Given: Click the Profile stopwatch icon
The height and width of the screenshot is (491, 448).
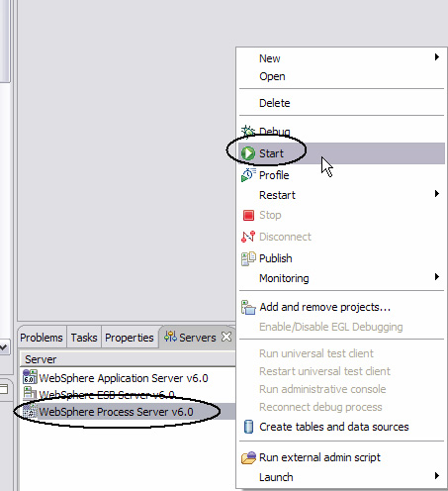Looking at the screenshot, I should click(248, 175).
